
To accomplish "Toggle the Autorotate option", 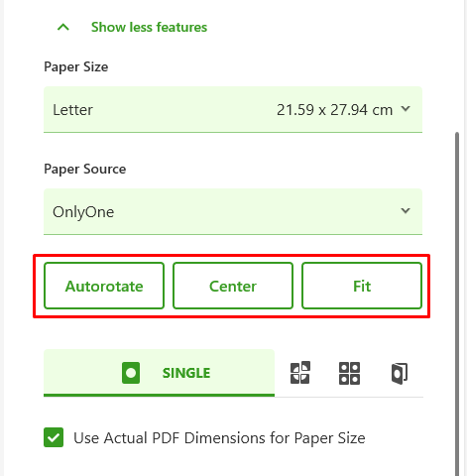I will click(104, 286).
